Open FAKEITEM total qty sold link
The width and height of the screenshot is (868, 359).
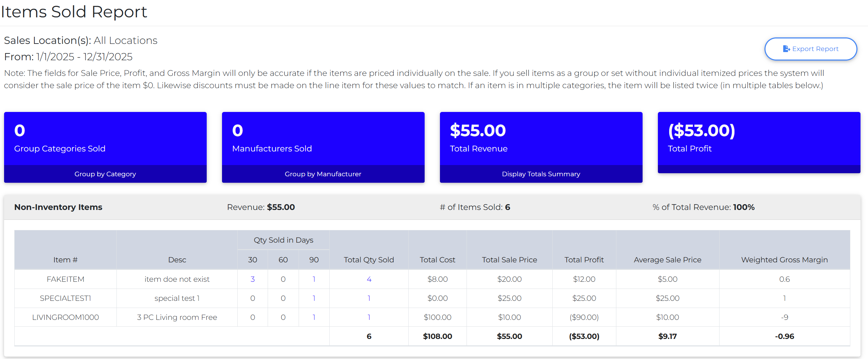(369, 279)
